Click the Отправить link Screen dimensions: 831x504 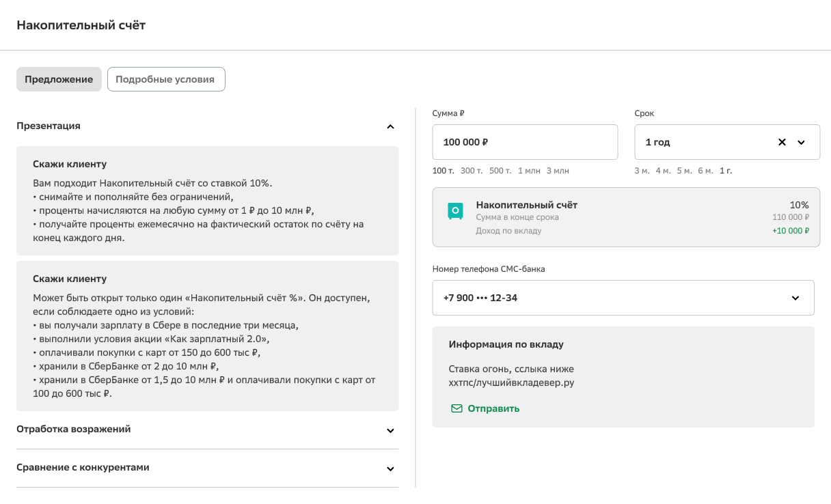pos(493,408)
